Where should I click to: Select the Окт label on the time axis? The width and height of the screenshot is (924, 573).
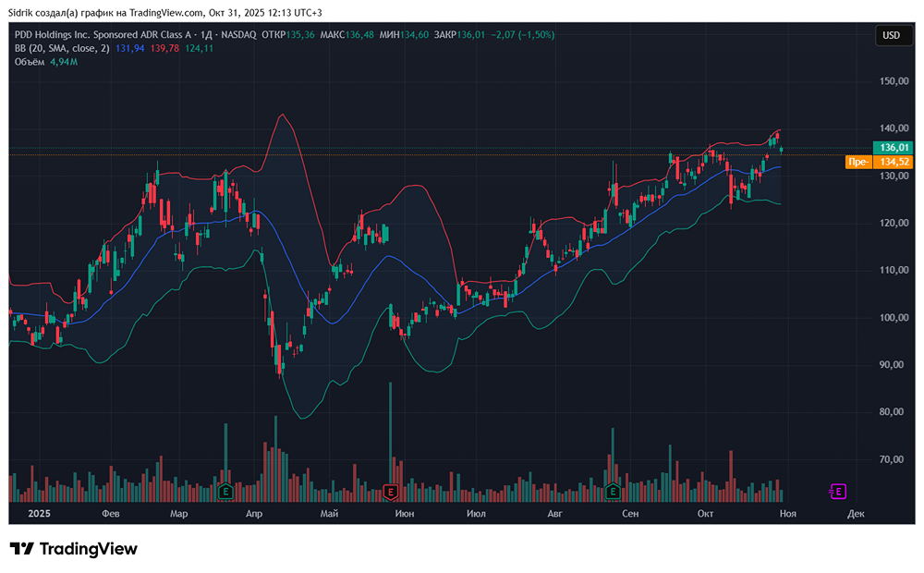(708, 513)
